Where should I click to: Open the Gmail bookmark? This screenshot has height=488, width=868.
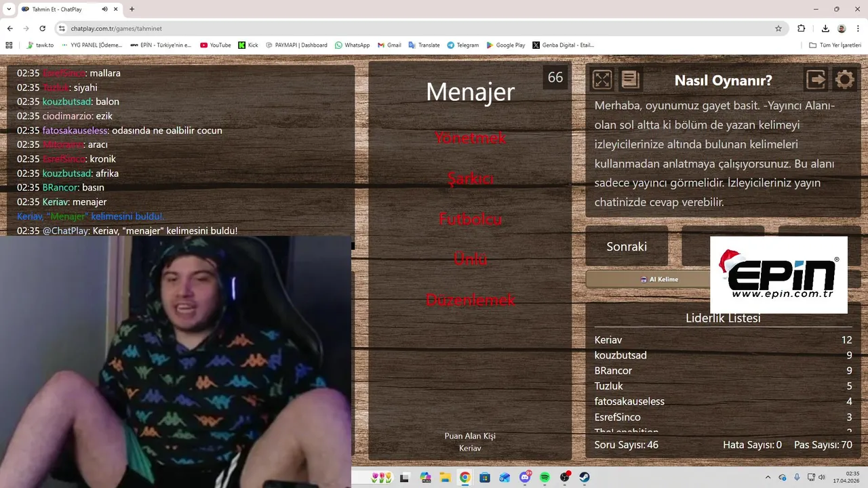pyautogui.click(x=389, y=45)
